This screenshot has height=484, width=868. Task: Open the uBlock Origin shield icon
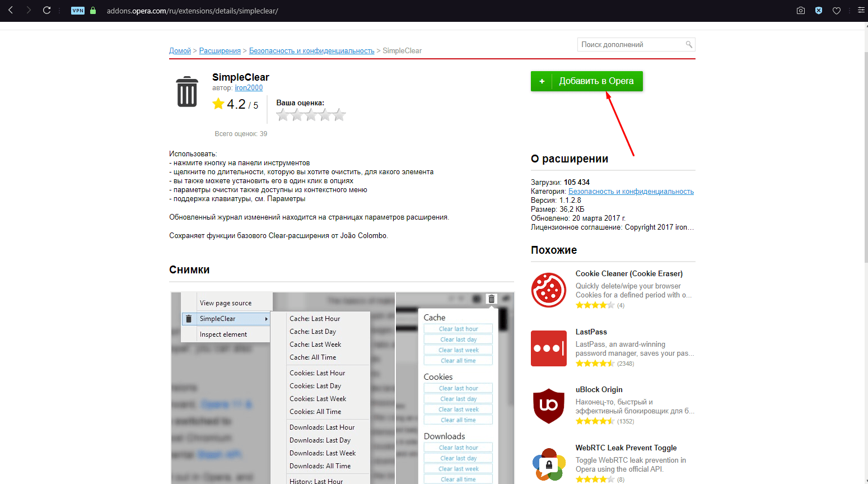click(x=549, y=406)
